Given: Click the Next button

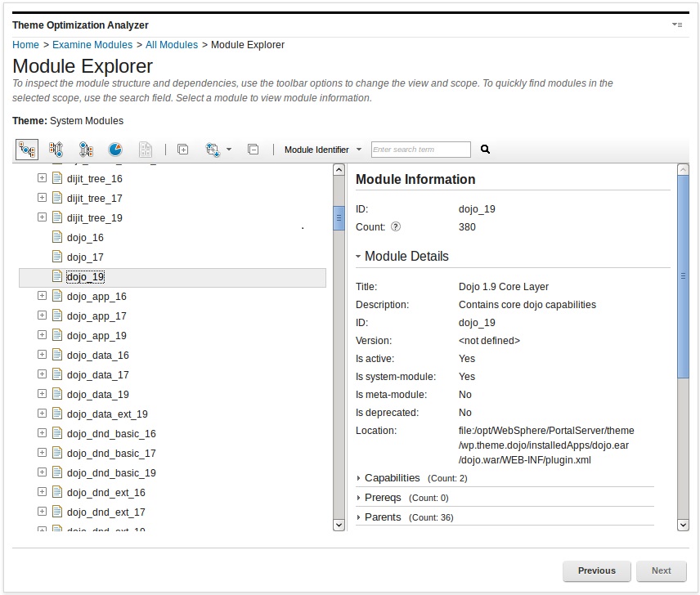Looking at the screenshot, I should (x=662, y=570).
